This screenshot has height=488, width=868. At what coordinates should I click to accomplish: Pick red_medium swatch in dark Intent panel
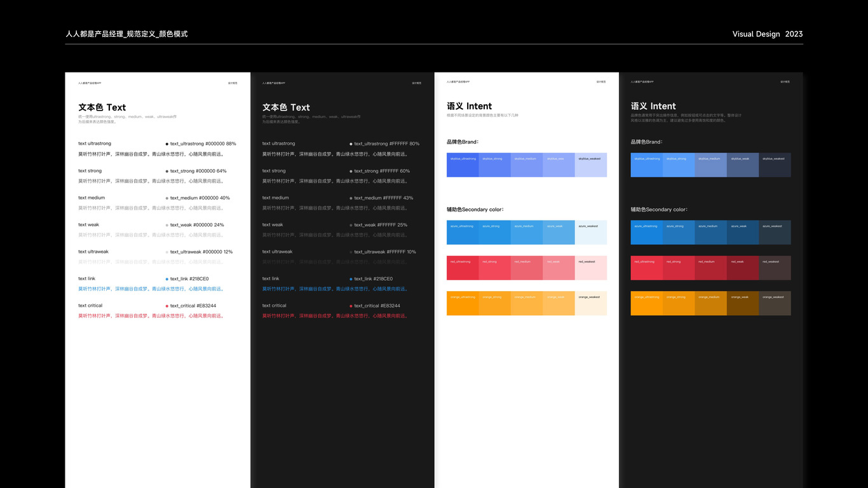[x=711, y=268]
